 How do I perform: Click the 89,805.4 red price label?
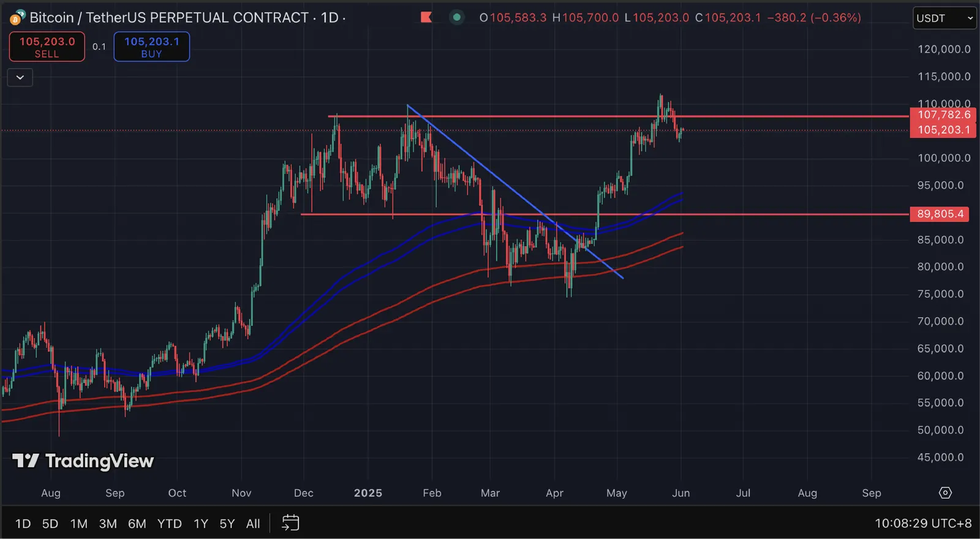940,214
